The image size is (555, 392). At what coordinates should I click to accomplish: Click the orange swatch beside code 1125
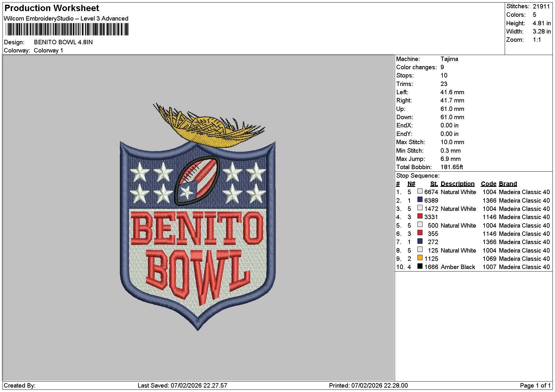coord(420,258)
